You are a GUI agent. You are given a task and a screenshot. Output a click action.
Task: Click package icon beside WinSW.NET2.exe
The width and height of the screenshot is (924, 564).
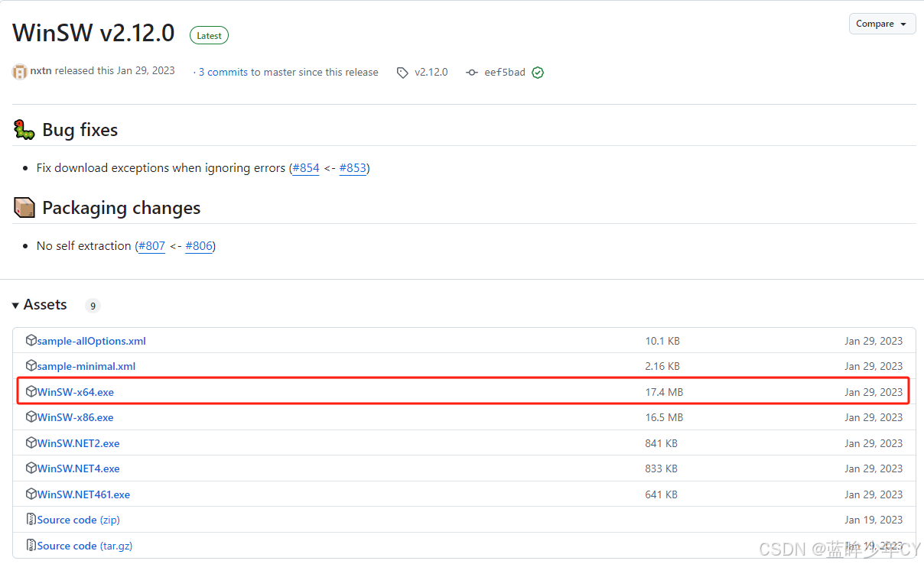click(31, 442)
